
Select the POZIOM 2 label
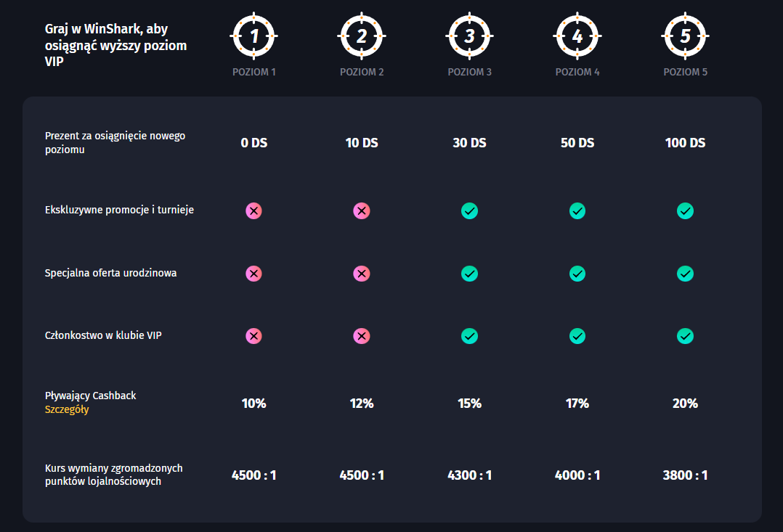[x=362, y=72]
